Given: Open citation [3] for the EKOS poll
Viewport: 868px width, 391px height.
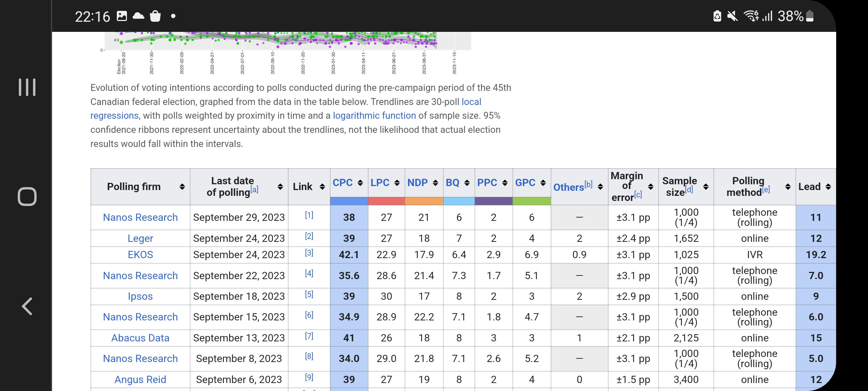Looking at the screenshot, I should click(x=309, y=252).
